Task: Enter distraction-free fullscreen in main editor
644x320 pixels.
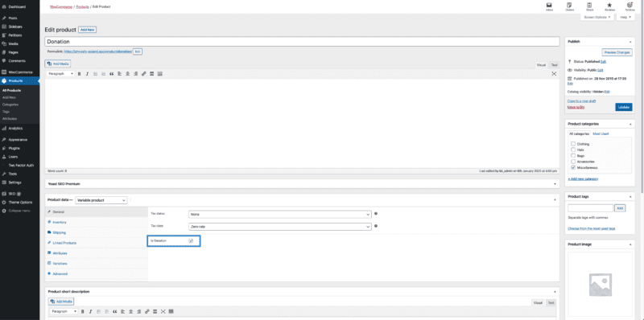Action: [554, 74]
